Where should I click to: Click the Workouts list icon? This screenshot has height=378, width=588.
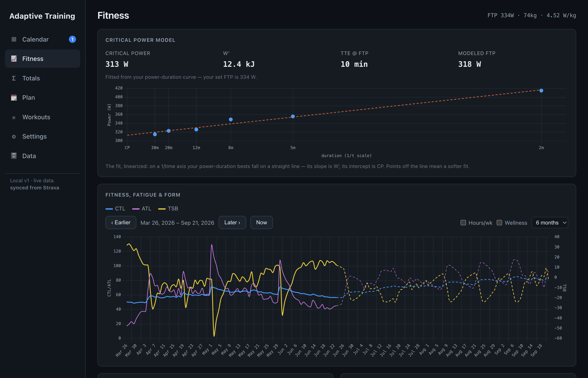(x=14, y=117)
